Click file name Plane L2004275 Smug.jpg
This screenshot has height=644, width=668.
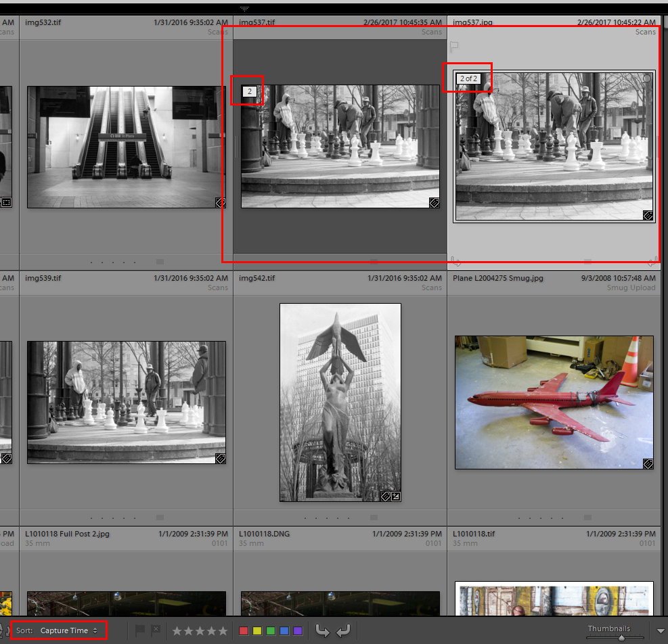click(x=498, y=278)
